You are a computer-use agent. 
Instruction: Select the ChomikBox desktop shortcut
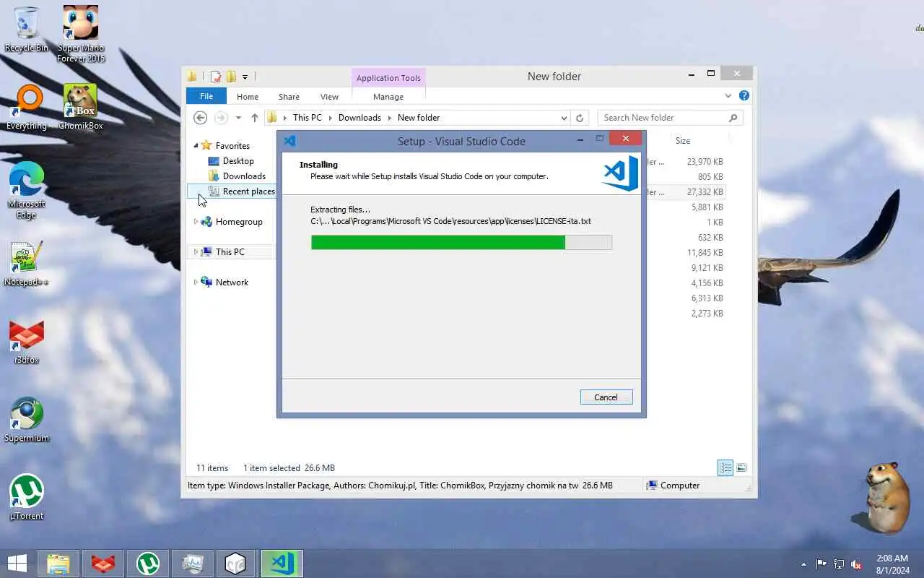point(81,107)
